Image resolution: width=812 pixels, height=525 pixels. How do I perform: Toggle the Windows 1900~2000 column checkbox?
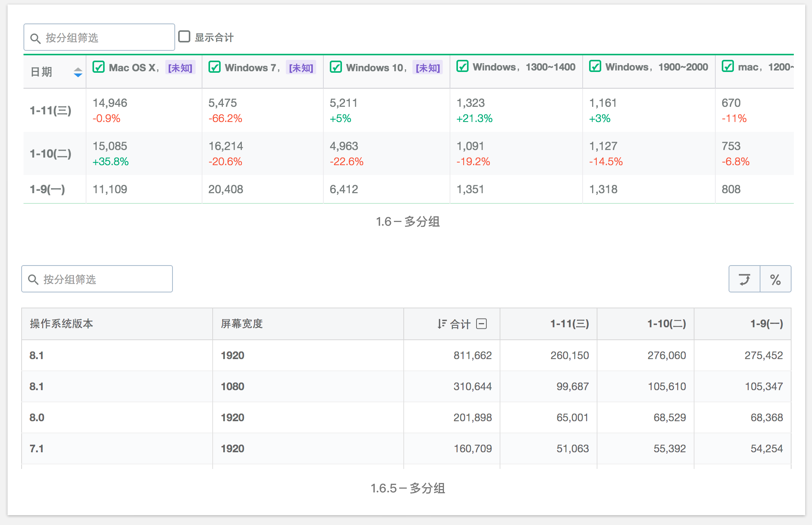coord(595,66)
